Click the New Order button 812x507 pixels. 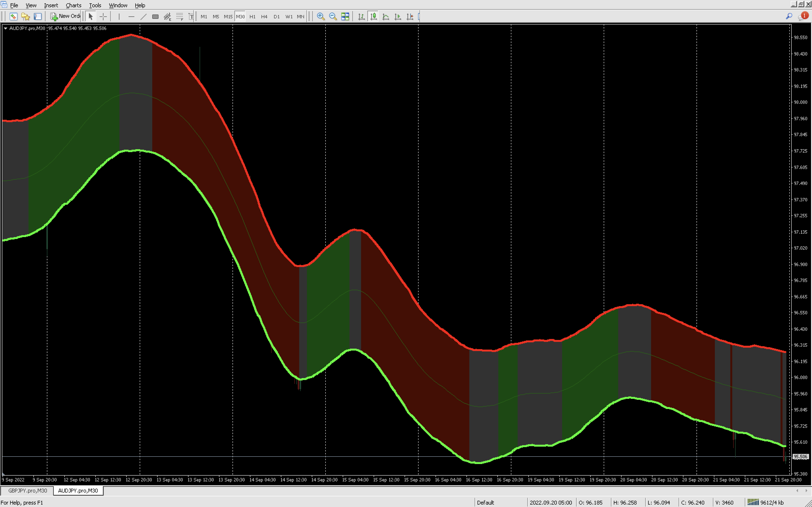[65, 16]
